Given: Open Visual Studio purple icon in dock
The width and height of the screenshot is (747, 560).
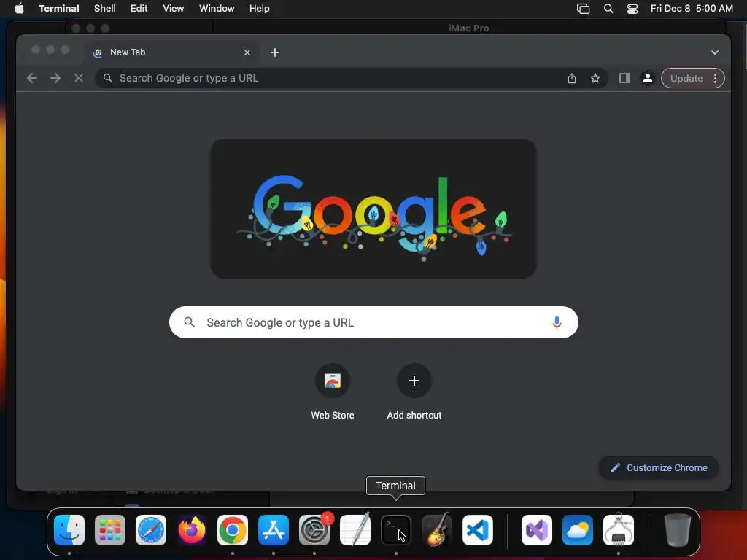Looking at the screenshot, I should tap(537, 530).
